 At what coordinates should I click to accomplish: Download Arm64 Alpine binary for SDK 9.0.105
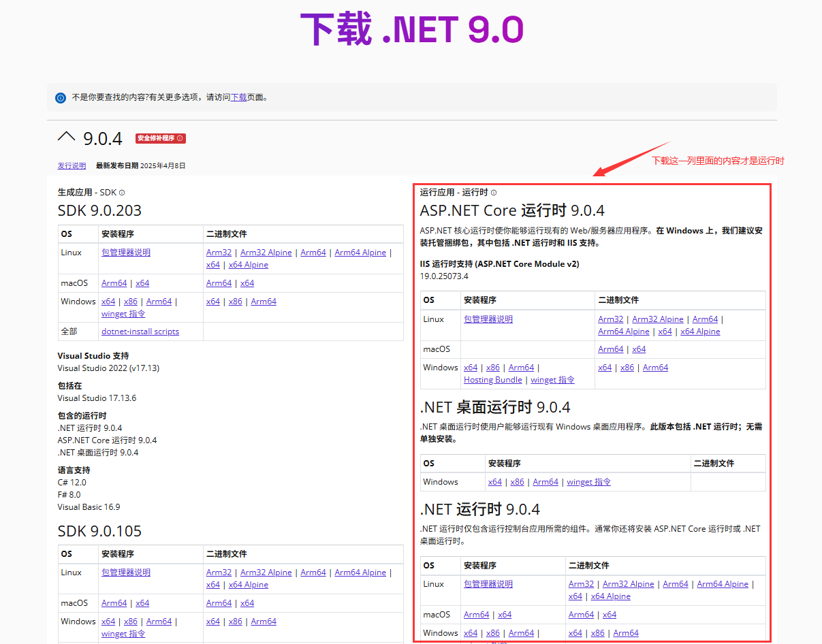coord(360,572)
